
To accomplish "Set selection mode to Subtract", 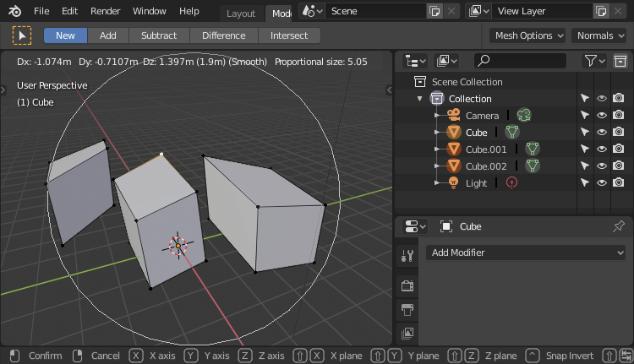I will click(159, 35).
